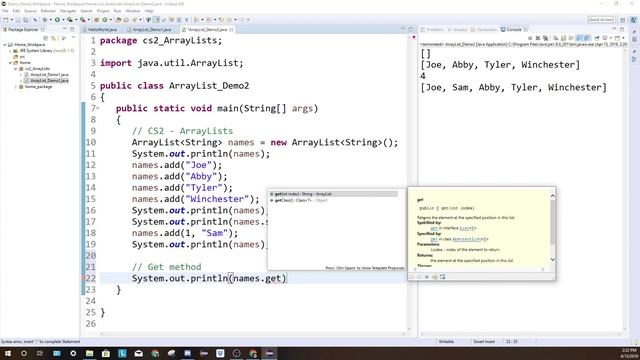Open the Navigate menu
Viewport: 640px width, 360px height.
point(68,11)
